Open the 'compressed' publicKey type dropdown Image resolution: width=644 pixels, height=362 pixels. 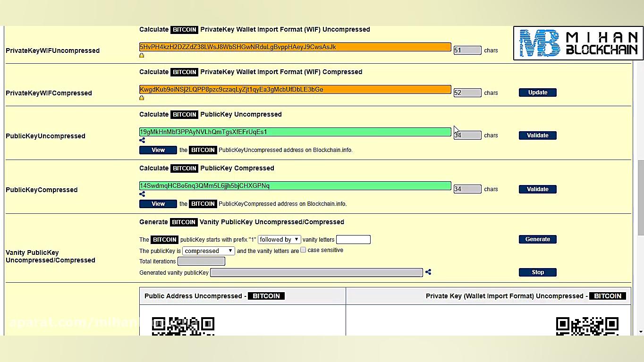pos(209,251)
